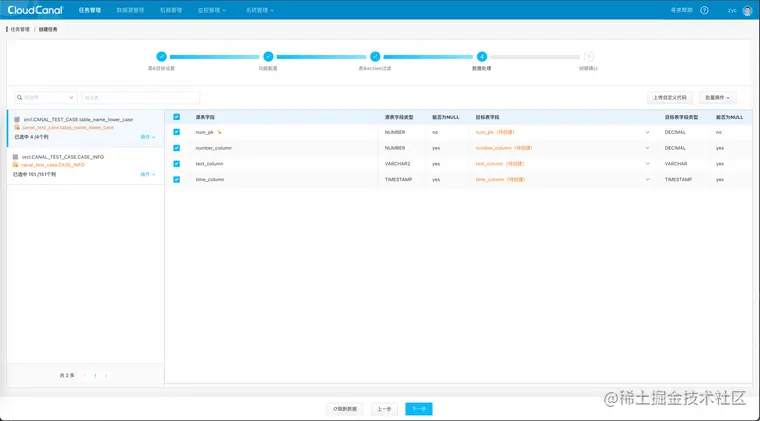Click the step 5 创建确认 circle
This screenshot has height=421, width=760.
(x=588, y=57)
